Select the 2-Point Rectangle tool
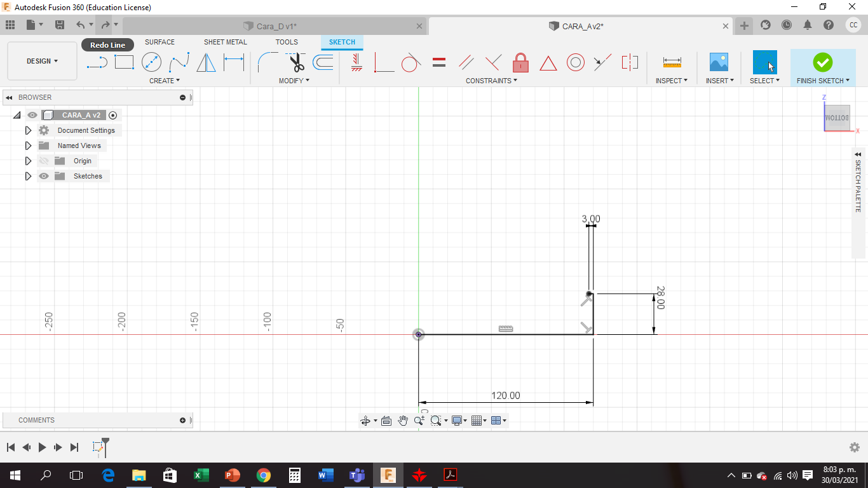Screen dimensions: 868x488 point(124,62)
